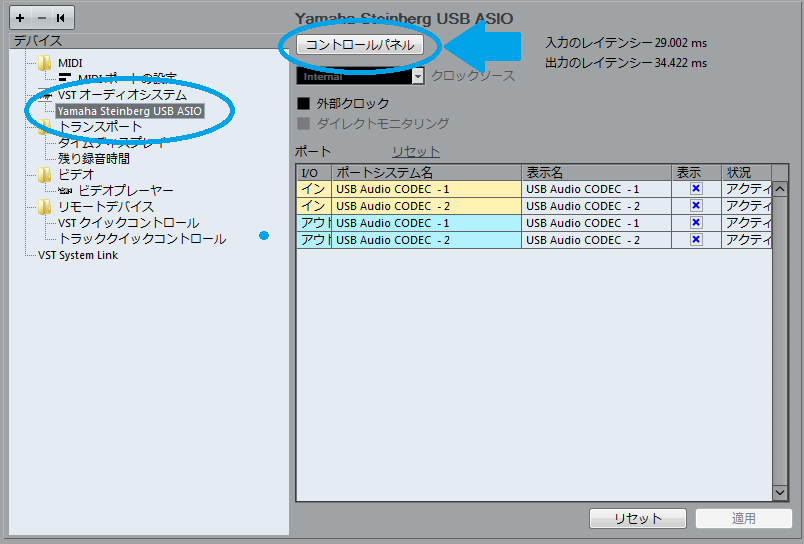Screen dimensions: 804x544
Task: Click the I/O column header
Action: (x=314, y=173)
